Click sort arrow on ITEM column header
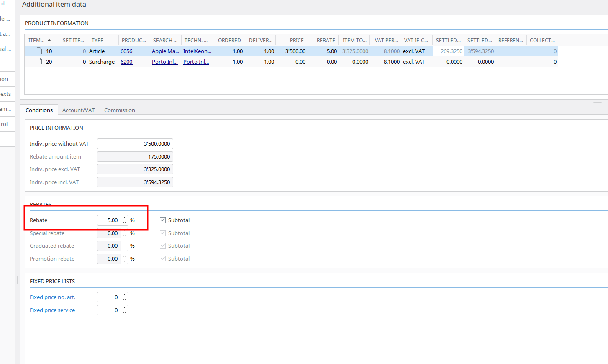 coord(49,40)
